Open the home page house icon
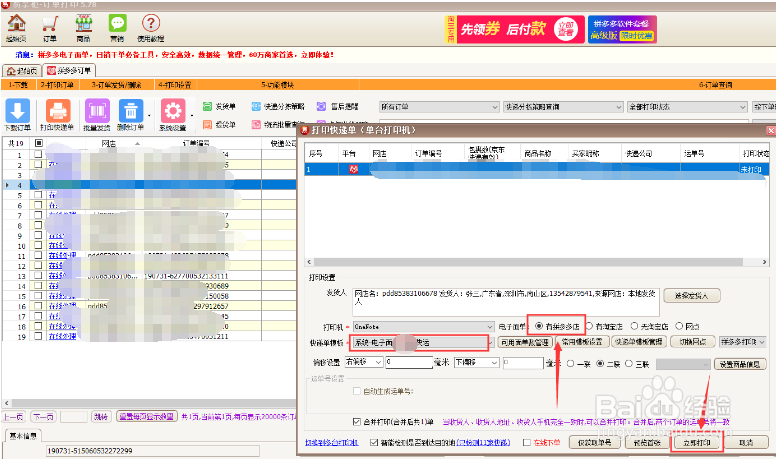 (x=17, y=24)
